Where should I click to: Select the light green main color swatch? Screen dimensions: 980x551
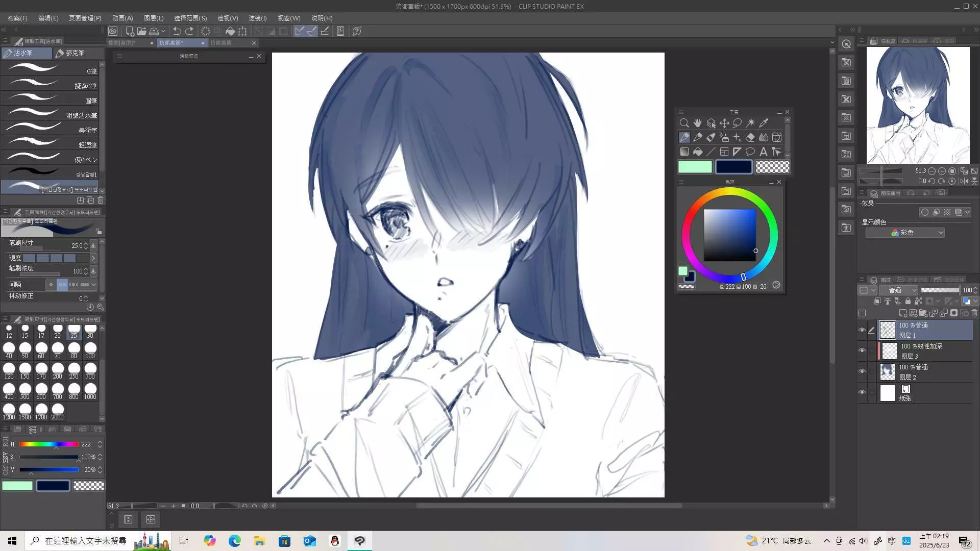(695, 167)
